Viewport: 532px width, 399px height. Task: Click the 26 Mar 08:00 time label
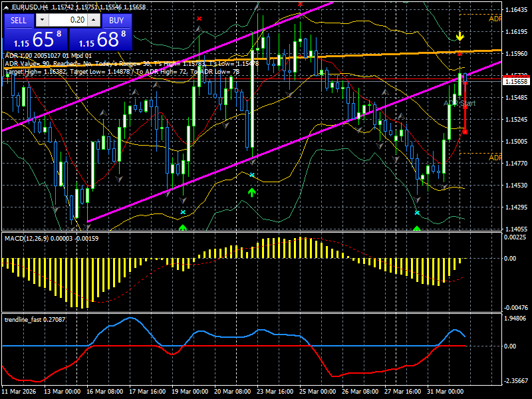[360, 391]
